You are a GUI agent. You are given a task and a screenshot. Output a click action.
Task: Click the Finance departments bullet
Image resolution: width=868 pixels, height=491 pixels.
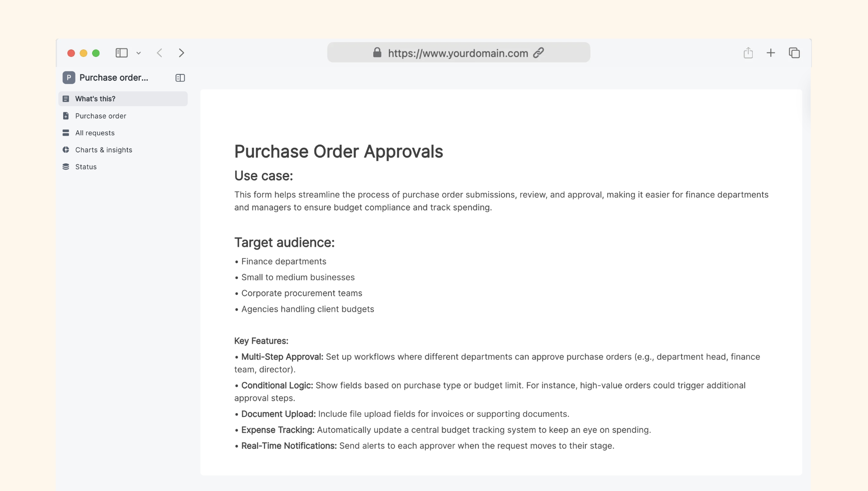284,261
